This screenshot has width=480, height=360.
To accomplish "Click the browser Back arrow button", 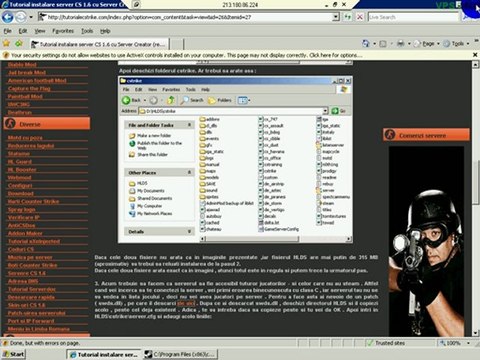I will click(8, 17).
